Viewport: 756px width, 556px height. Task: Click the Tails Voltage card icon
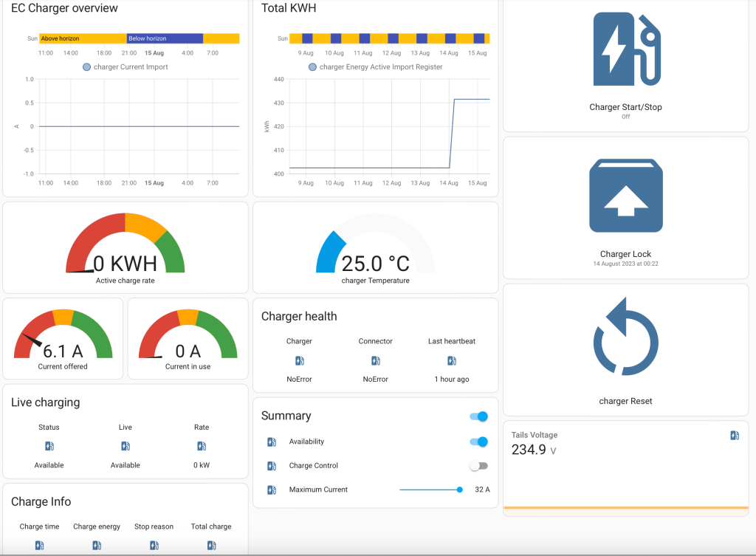point(734,436)
